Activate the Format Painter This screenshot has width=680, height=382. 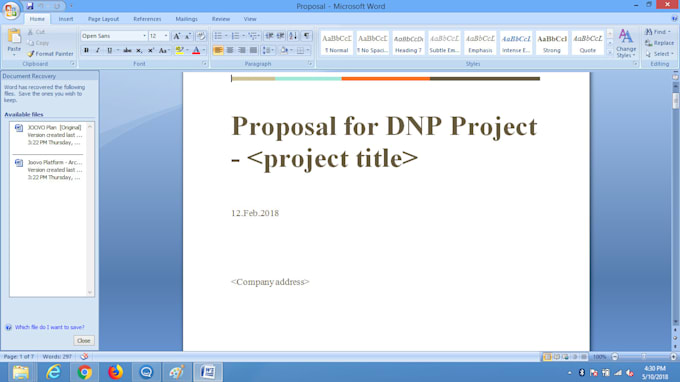(x=50, y=54)
